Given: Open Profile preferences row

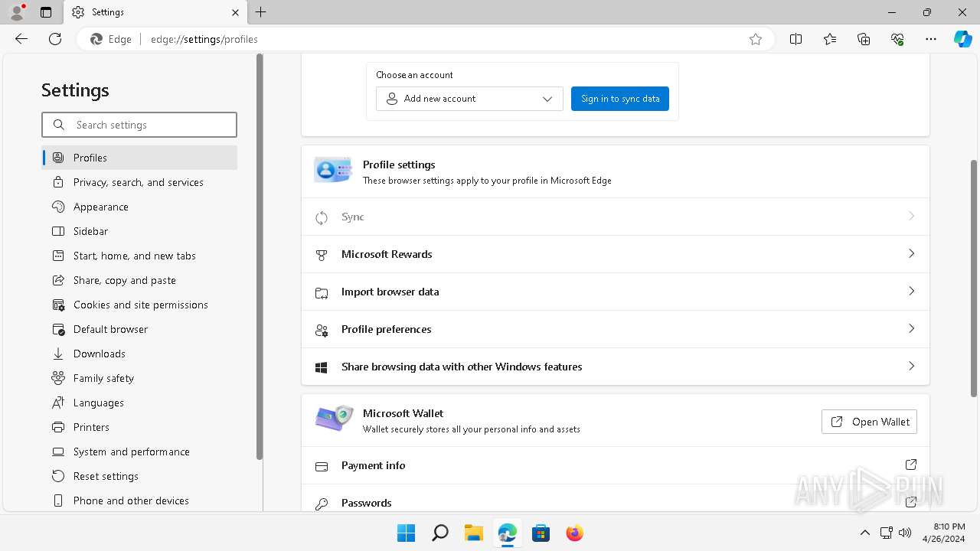Looking at the screenshot, I should pos(616,329).
